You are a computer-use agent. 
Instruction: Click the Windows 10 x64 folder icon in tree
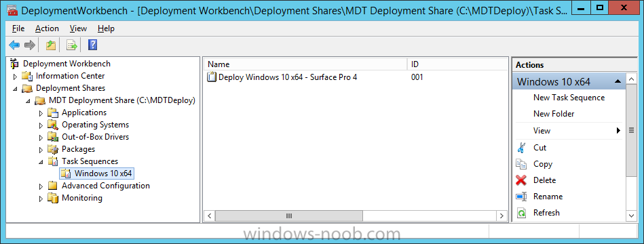66,174
